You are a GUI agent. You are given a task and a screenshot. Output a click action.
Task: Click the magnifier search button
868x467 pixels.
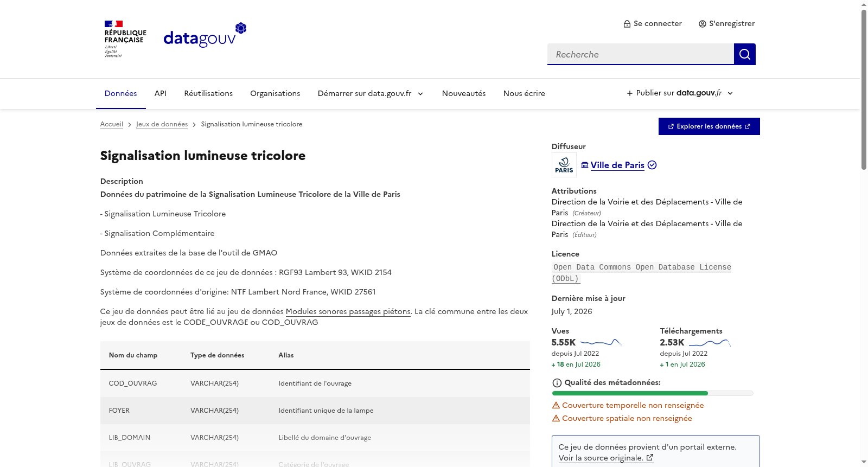tap(744, 54)
